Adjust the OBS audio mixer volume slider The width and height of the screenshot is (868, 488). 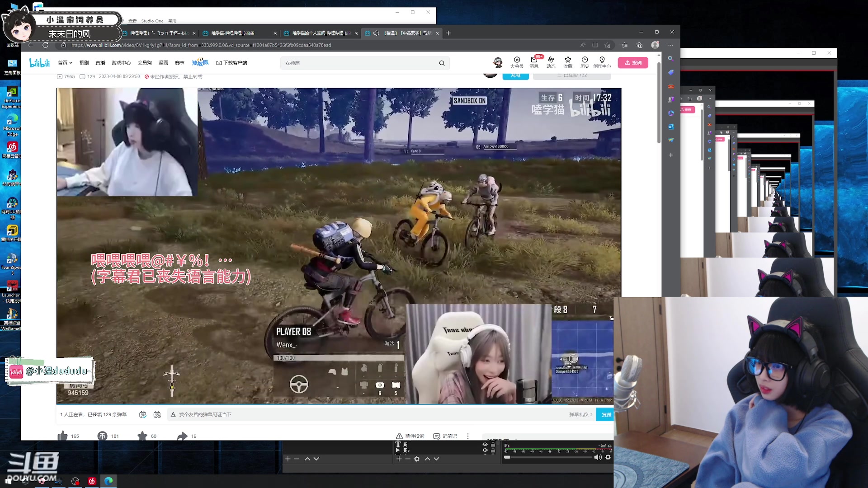pyautogui.click(x=548, y=457)
